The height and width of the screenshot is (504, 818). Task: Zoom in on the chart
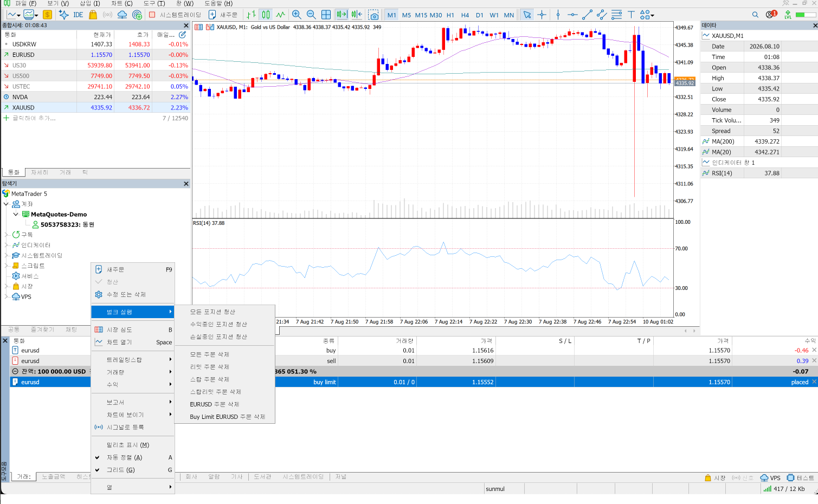[297, 15]
